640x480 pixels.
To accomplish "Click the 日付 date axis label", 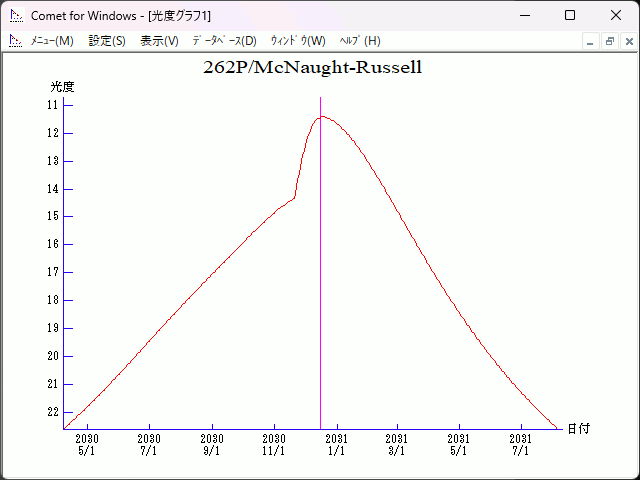I will pyautogui.click(x=578, y=429).
